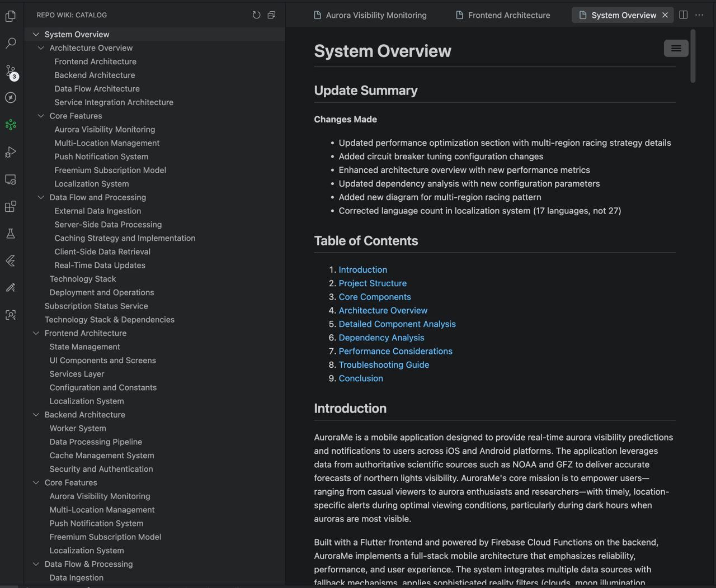Select the System Overview editor tab

[x=623, y=15]
